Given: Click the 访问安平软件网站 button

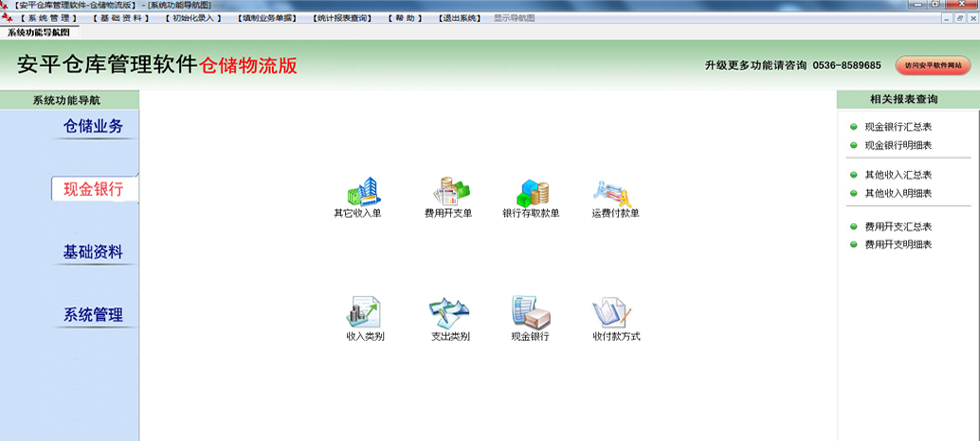Looking at the screenshot, I should coord(933,66).
